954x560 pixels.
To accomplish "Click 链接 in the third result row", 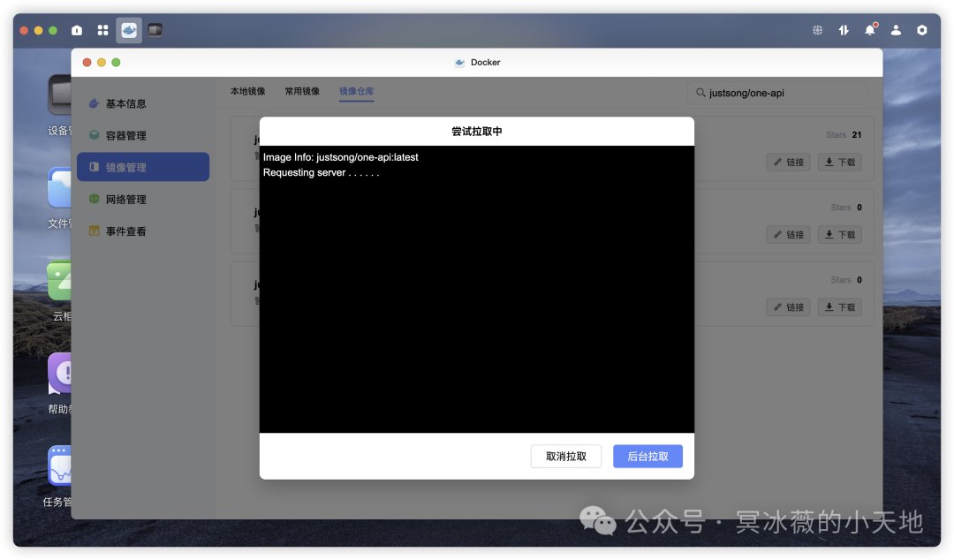I will coord(789,306).
